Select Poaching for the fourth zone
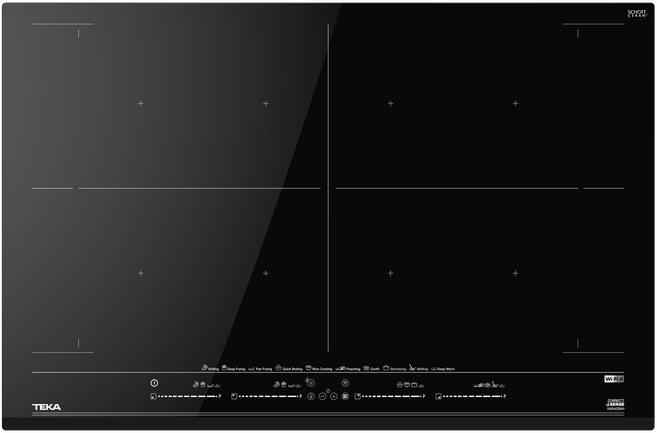Image resolution: width=657 pixels, height=433 pixels. [479, 385]
